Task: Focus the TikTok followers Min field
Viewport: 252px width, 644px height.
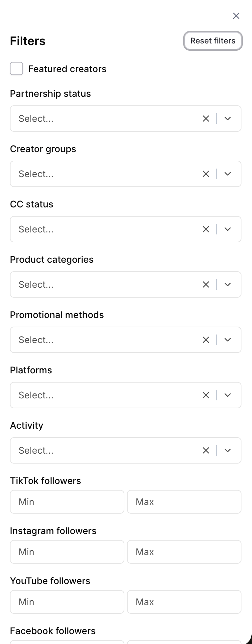Action: (x=67, y=502)
